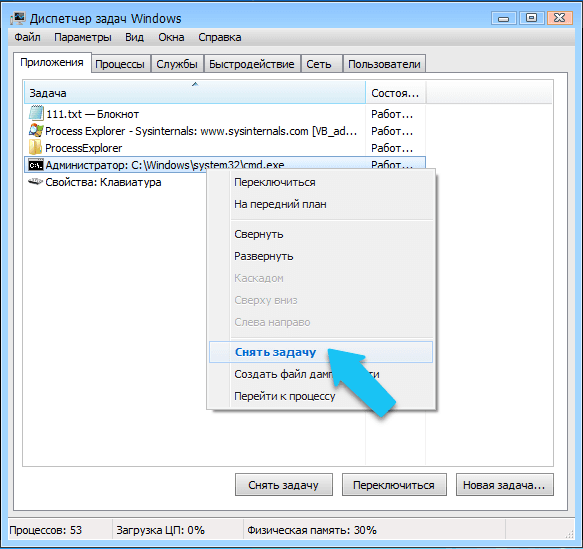This screenshot has width=583, height=549.
Task: Click the keyboard properties icon
Action: pos(36,182)
